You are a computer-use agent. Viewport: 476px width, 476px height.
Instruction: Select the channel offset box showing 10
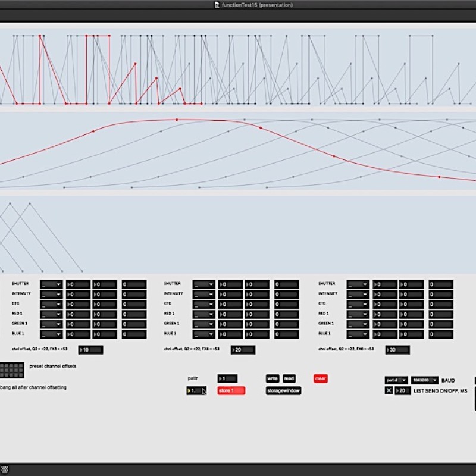point(90,350)
